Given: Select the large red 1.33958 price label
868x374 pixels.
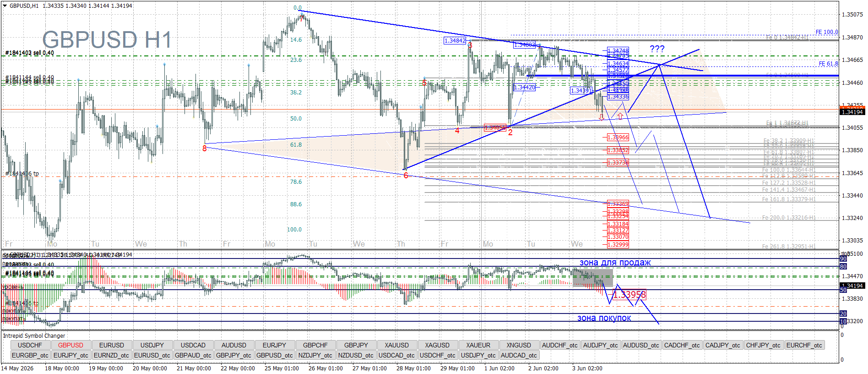Looking at the screenshot, I should pos(629,295).
